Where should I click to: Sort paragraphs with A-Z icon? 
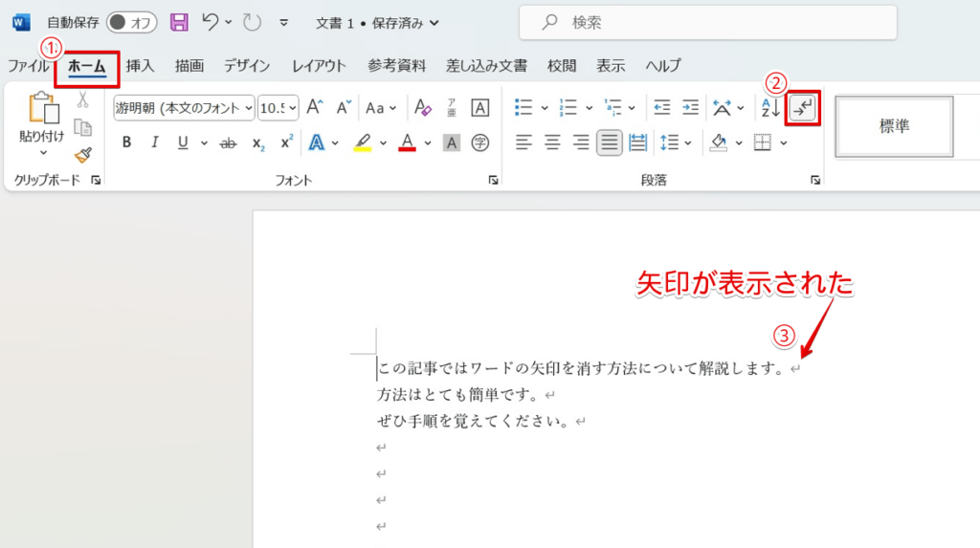770,107
